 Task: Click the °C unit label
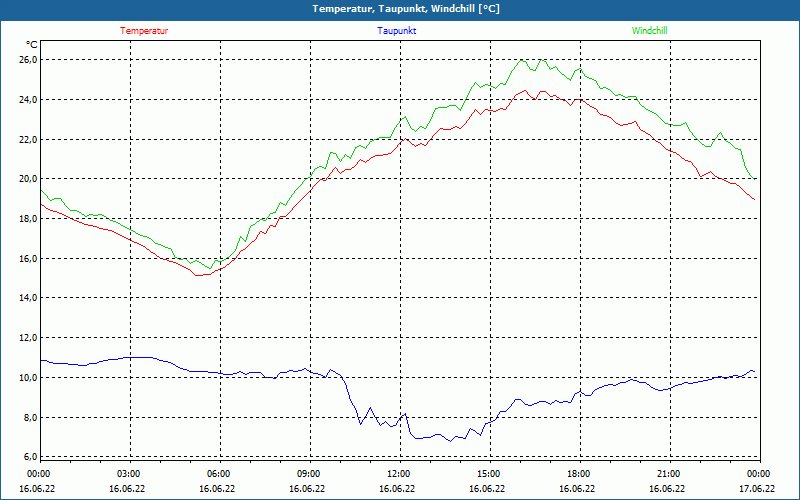pyautogui.click(x=32, y=45)
